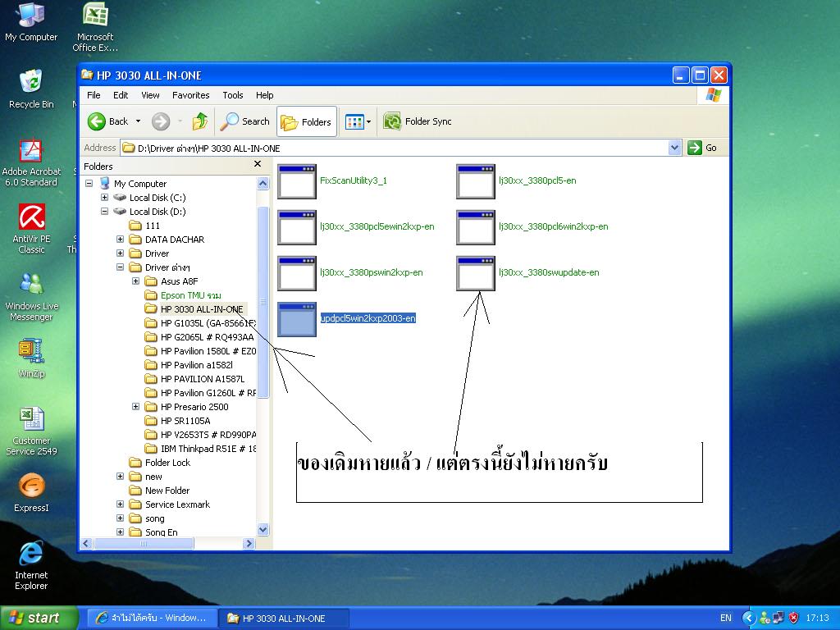Select lj30xx_3380pcl6win2kxp-en file icon
This screenshot has height=630, width=840.
coord(476,228)
